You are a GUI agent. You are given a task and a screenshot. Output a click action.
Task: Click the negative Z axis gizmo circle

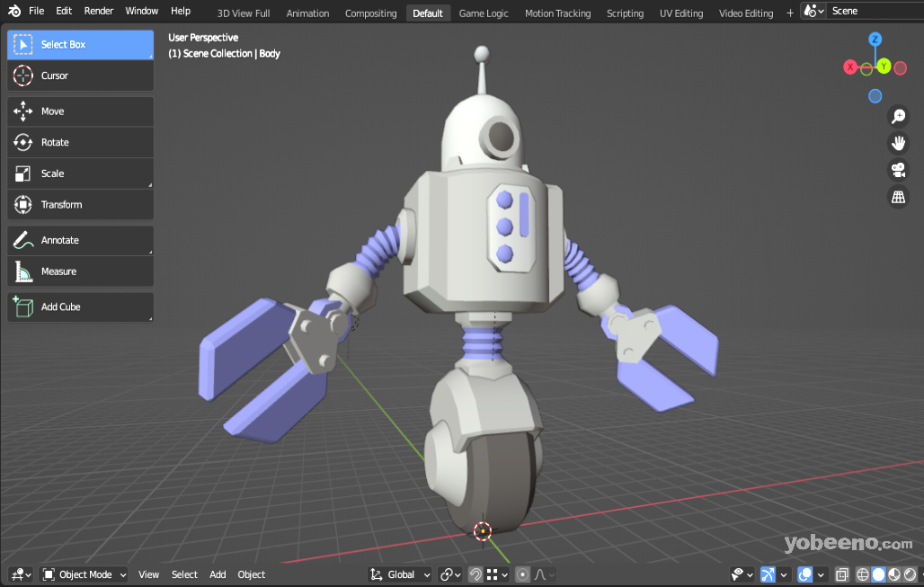pos(875,96)
